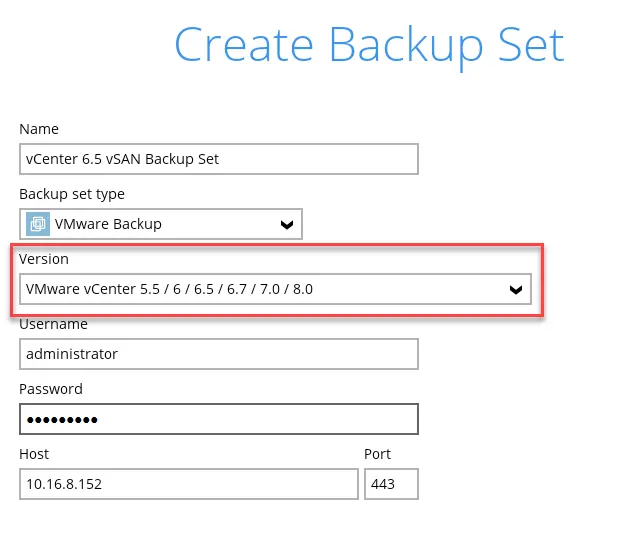Open the Version dropdown arrow

515,290
